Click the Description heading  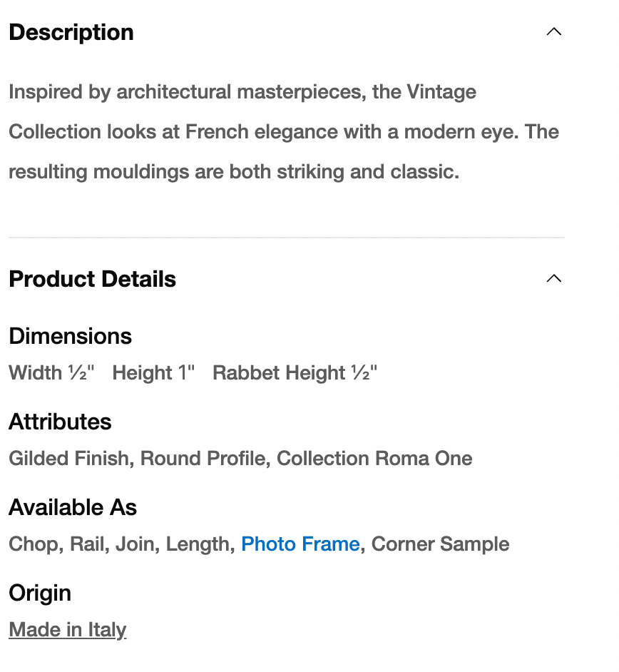71,32
